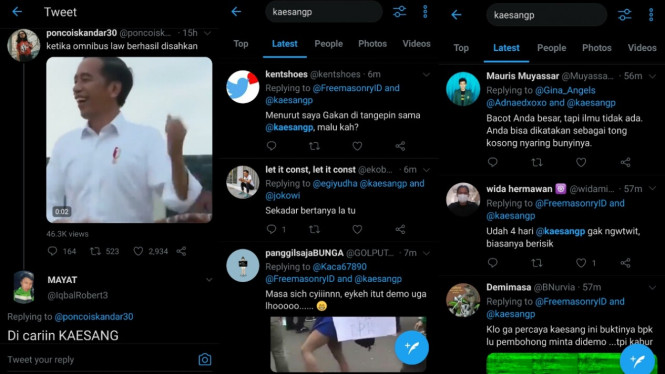
Task: Switch to Top tab in right panel
Action: point(461,48)
